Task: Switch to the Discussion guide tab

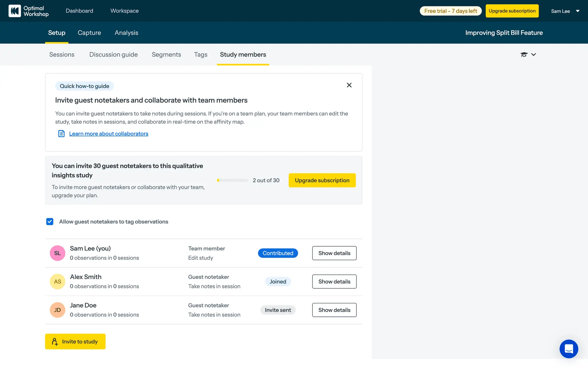Action: tap(113, 55)
